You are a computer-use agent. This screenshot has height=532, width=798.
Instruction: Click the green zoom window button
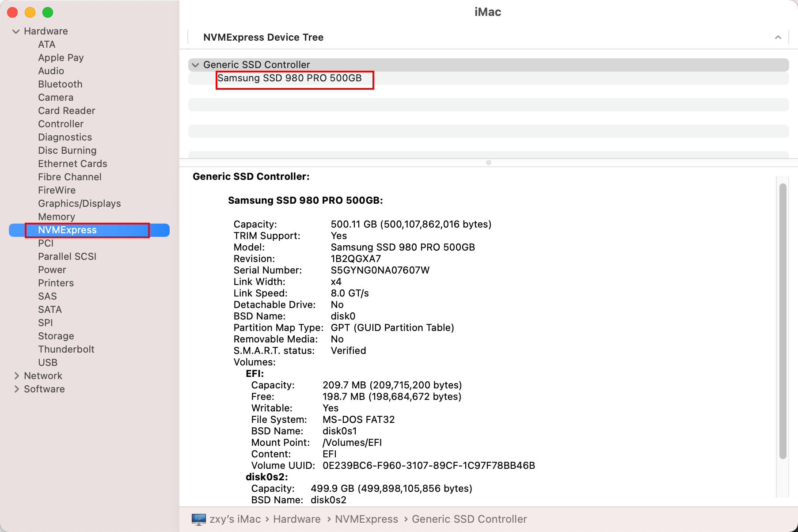click(x=48, y=12)
